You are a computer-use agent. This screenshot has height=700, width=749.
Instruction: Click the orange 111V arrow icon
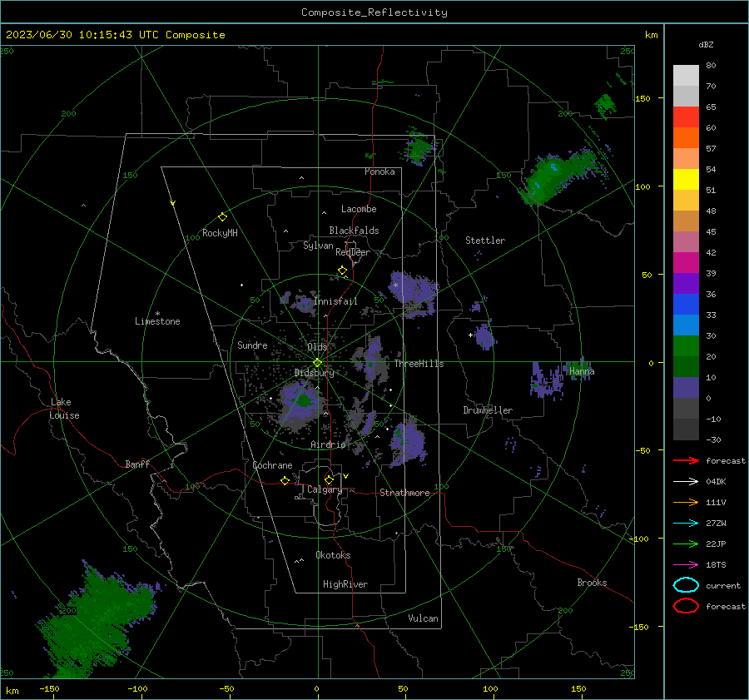pos(686,502)
